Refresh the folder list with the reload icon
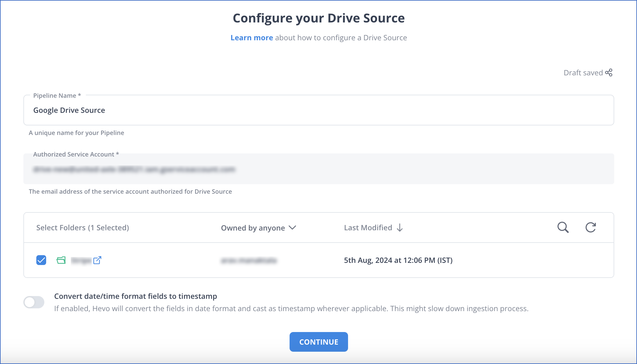 [591, 228]
